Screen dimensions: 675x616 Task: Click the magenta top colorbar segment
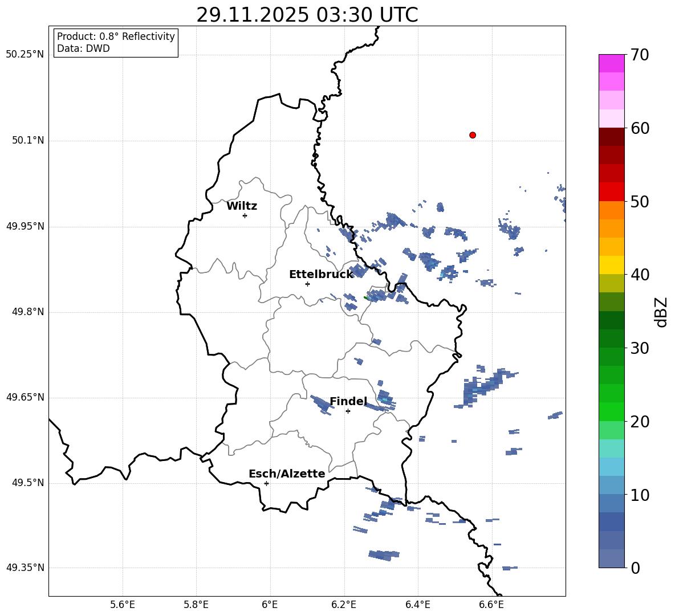(611, 63)
